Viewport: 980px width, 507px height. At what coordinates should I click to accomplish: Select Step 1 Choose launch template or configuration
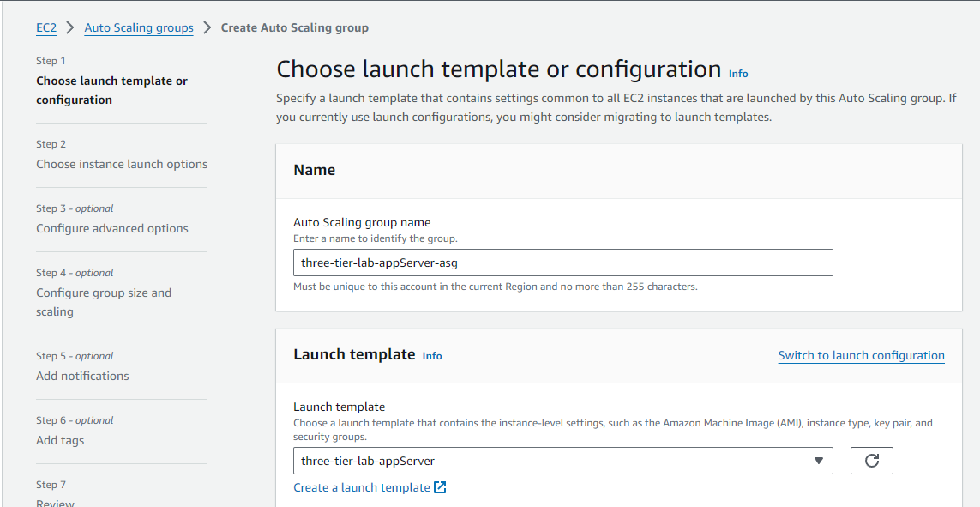pos(111,90)
